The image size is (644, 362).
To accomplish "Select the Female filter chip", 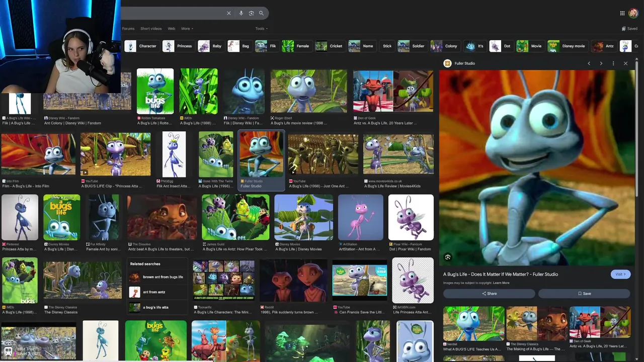I will 296,46.
